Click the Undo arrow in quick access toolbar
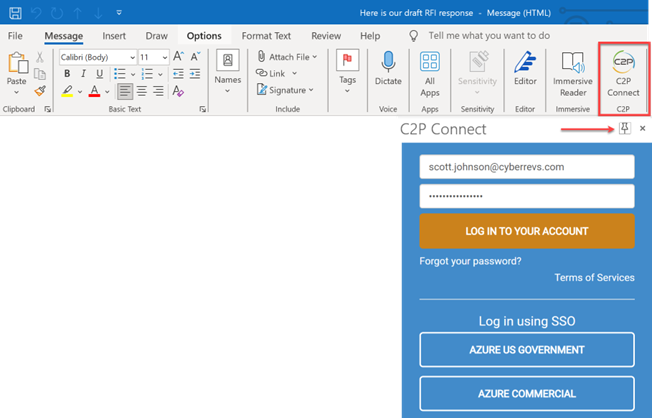The width and height of the screenshot is (652, 418). (37, 13)
